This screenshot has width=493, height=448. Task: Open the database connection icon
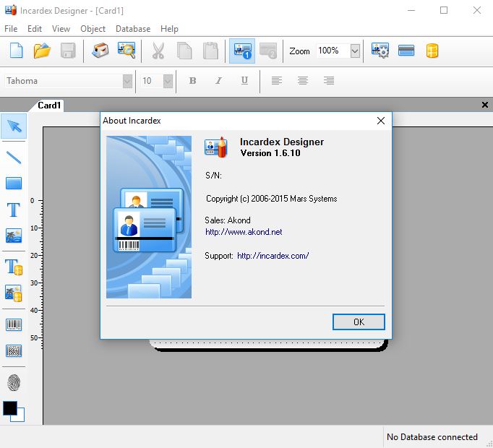pos(432,51)
